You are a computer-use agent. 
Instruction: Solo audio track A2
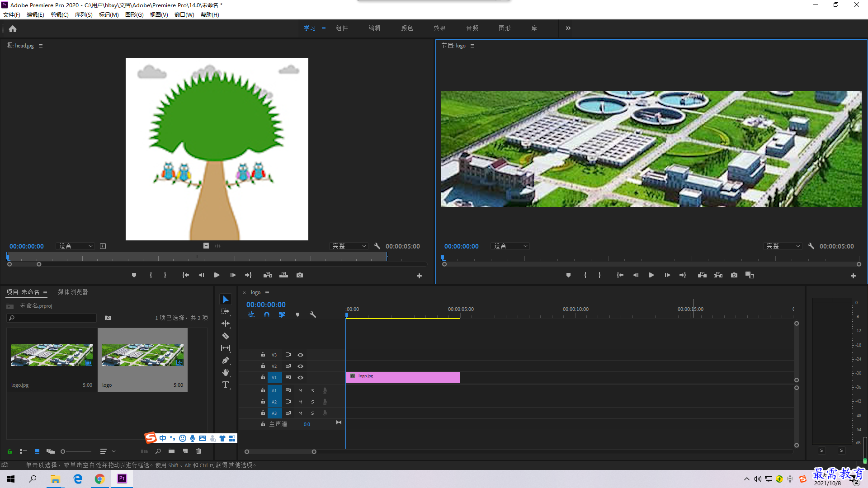pos(312,402)
